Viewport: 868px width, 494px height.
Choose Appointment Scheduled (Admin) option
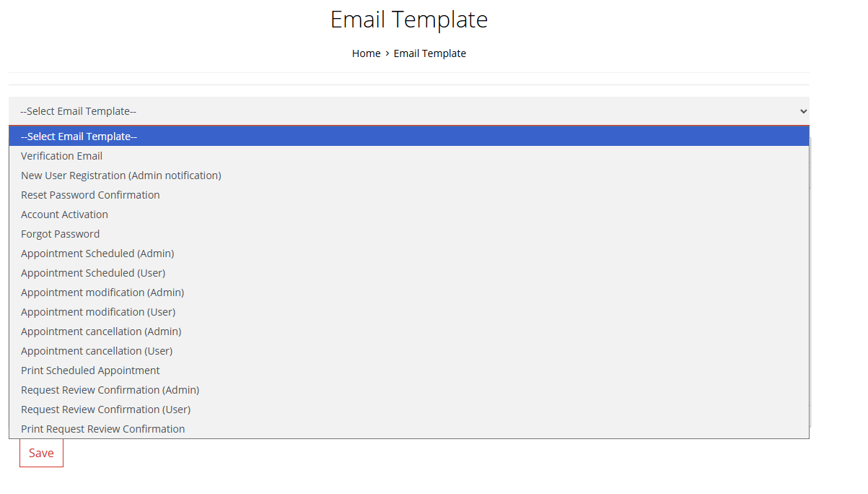(97, 253)
